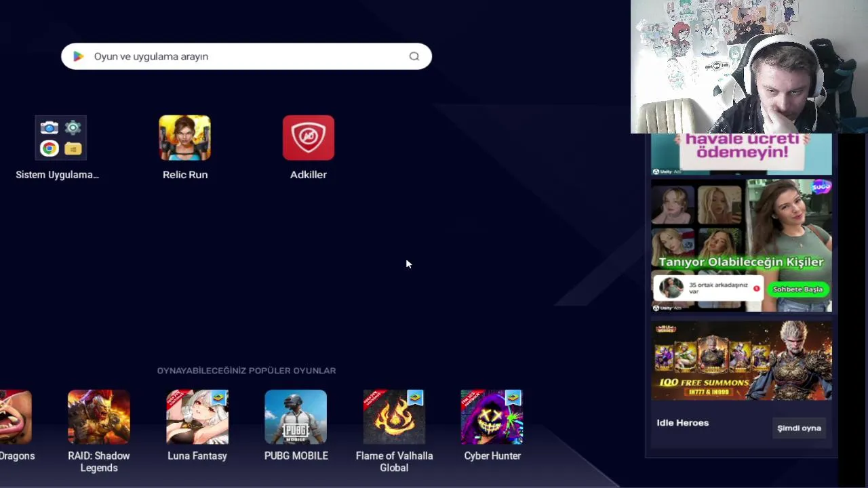Open the Dragons game icon
The image size is (868, 488).
(16, 417)
